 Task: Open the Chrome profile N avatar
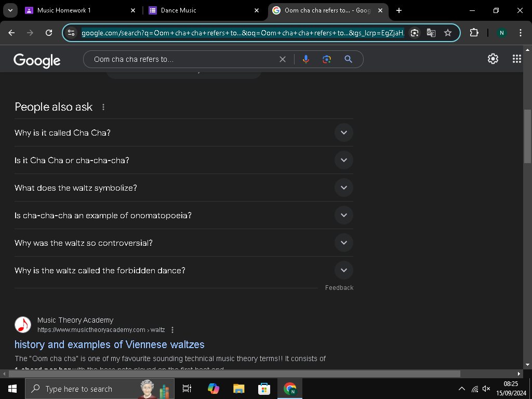tap(501, 33)
